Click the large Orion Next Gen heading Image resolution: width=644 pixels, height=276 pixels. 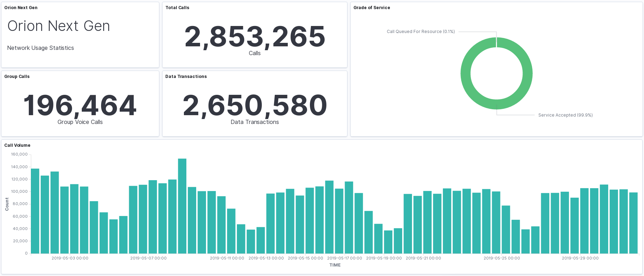pos(59,26)
